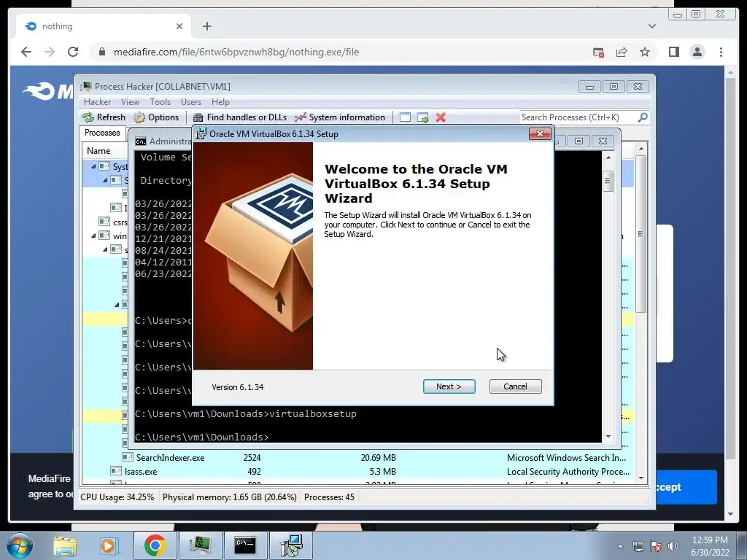
Task: Open System information in Process Hacker
Action: point(340,117)
